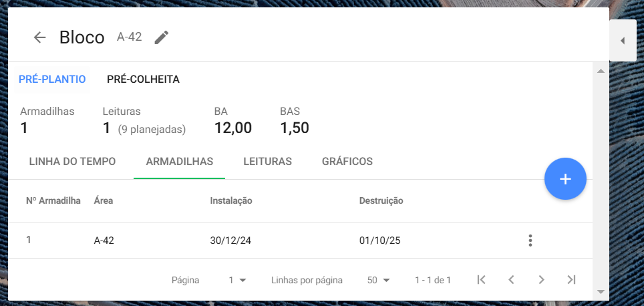Open the Página number dropdown
The height and width of the screenshot is (306, 644).
coord(237,280)
